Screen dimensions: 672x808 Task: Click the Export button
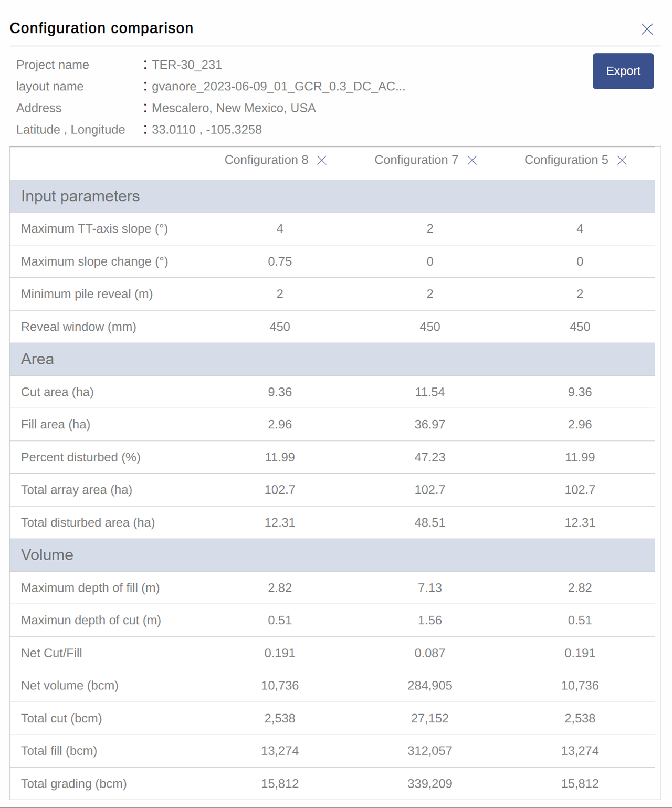click(623, 71)
